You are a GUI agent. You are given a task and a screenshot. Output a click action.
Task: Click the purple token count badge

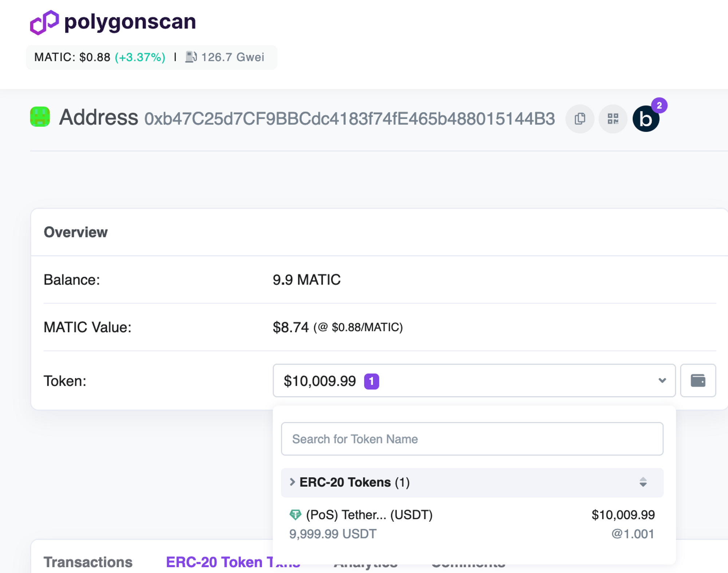[372, 381]
